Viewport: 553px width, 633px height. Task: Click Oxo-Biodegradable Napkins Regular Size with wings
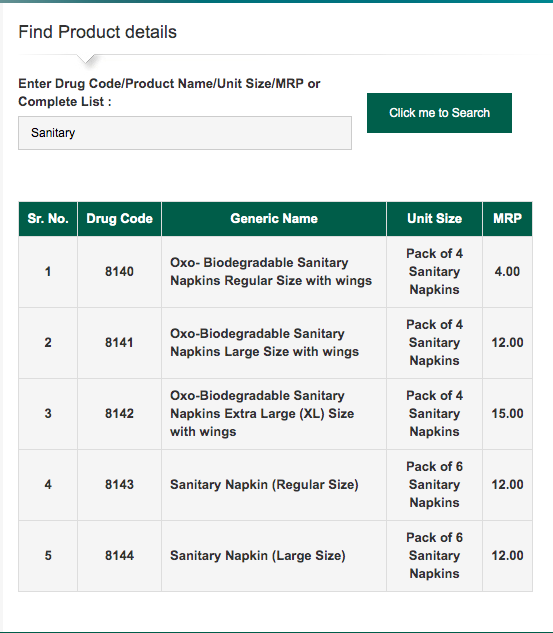[x=271, y=272]
